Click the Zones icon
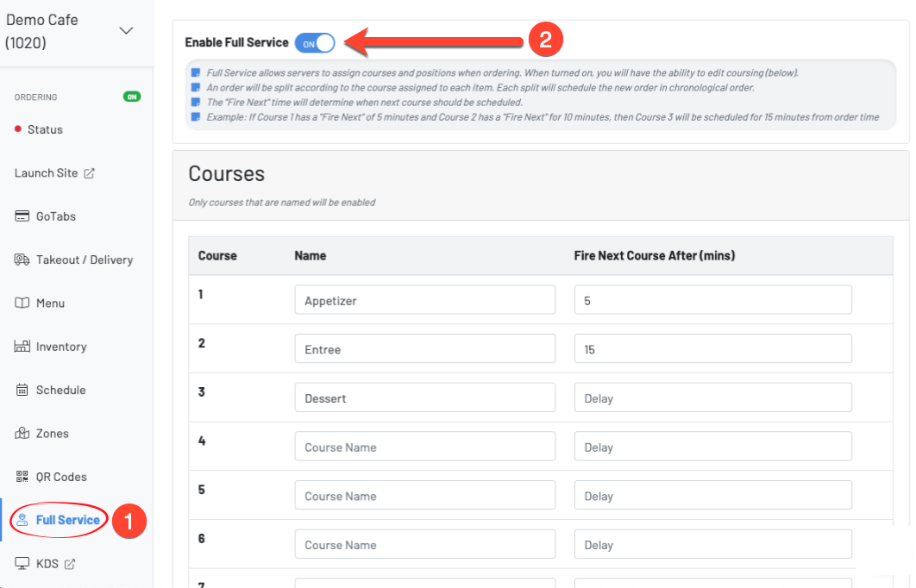This screenshot has height=588, width=916. tap(22, 433)
